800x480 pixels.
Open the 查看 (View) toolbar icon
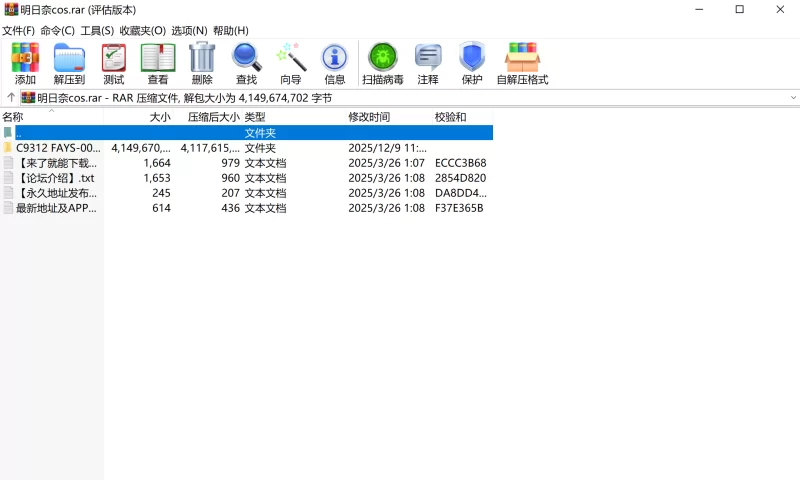158,64
